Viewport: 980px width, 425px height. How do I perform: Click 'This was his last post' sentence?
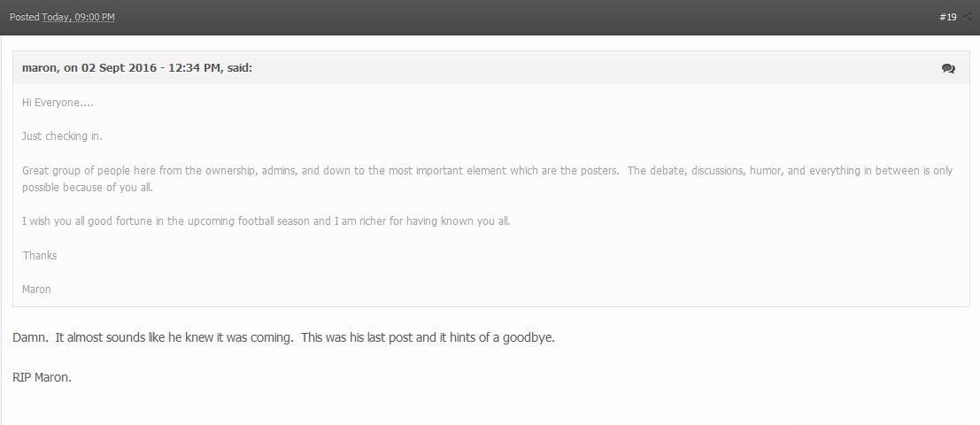point(428,337)
